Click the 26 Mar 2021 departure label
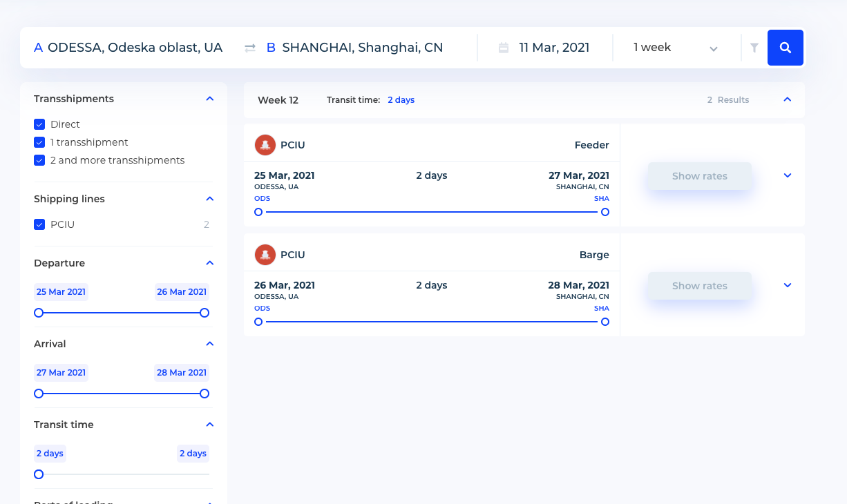The height and width of the screenshot is (504, 847). click(182, 292)
